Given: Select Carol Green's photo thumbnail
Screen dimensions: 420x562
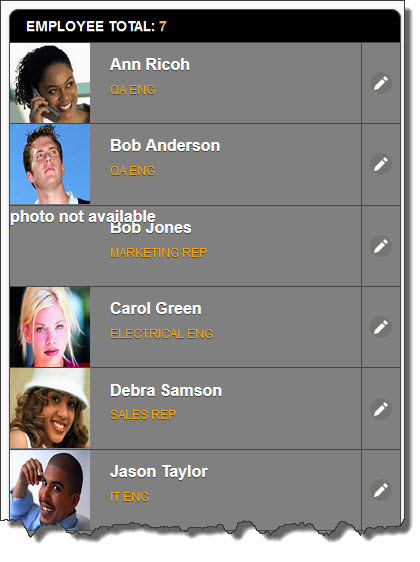Looking at the screenshot, I should click(50, 327).
